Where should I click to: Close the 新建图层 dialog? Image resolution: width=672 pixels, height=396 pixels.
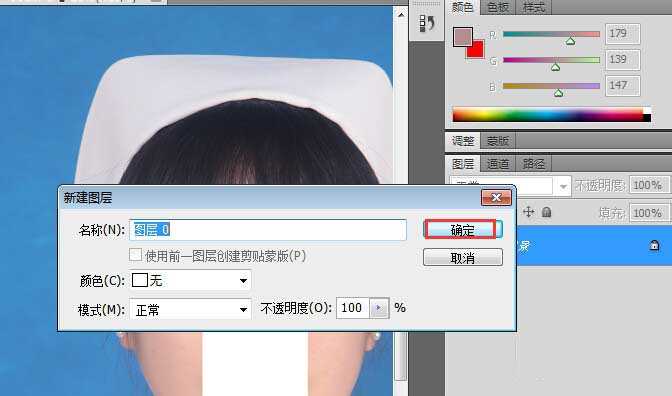[x=496, y=197]
